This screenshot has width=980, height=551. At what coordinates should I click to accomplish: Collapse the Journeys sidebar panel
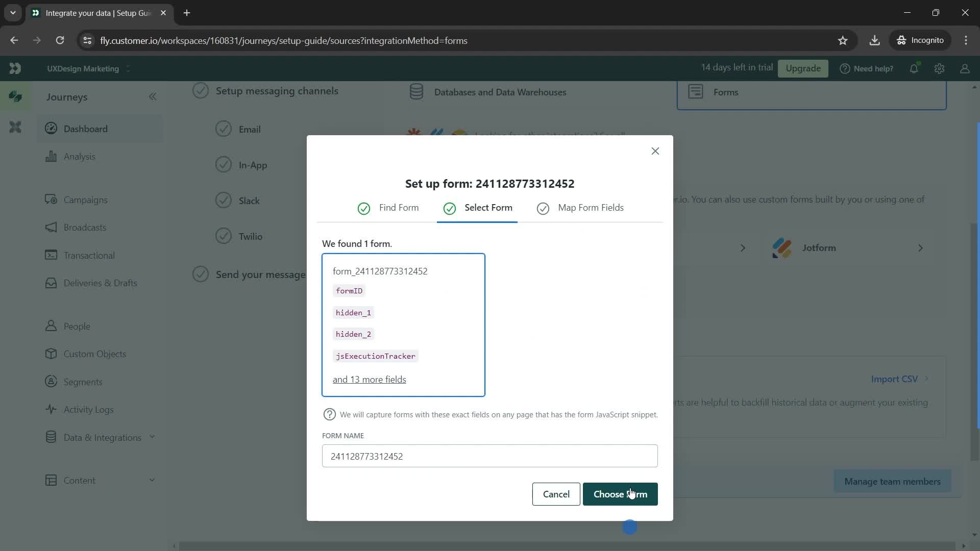pos(152,96)
